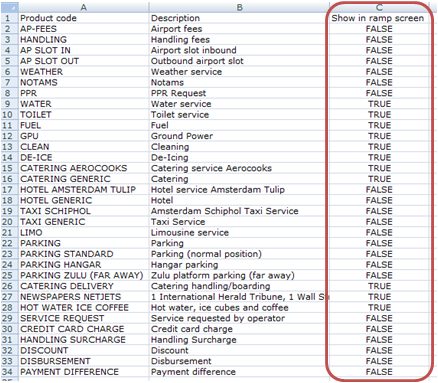The height and width of the screenshot is (383, 438).
Task: Select cell PARKING HANGAR
Action: 84,265
